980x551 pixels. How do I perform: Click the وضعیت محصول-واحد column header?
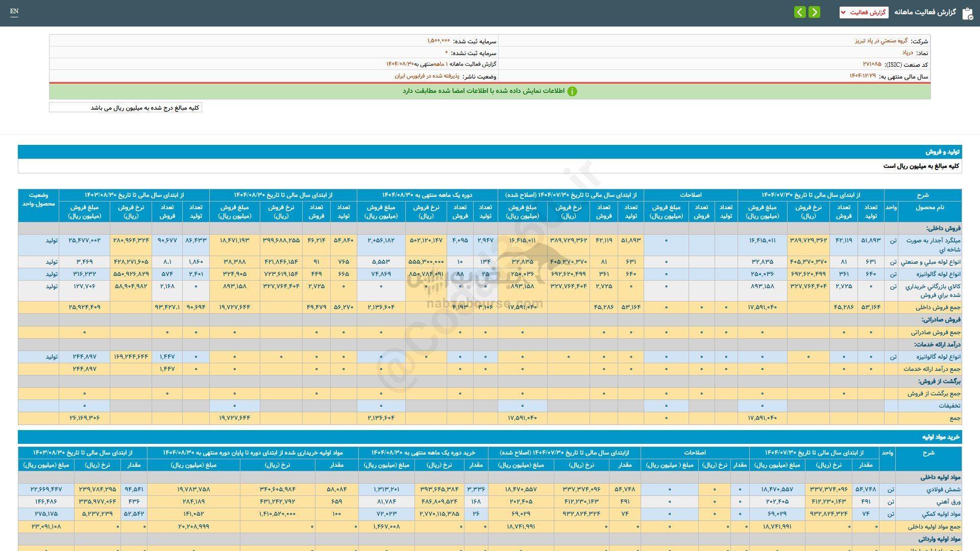coord(38,199)
